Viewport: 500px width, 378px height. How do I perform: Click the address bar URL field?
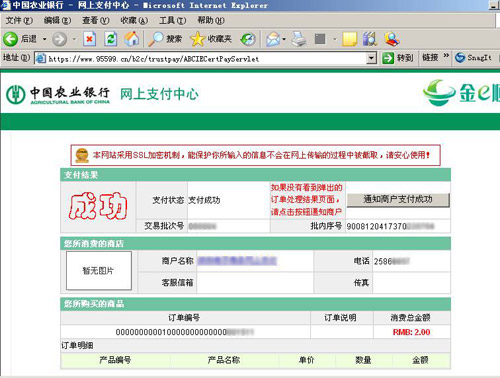click(207, 59)
